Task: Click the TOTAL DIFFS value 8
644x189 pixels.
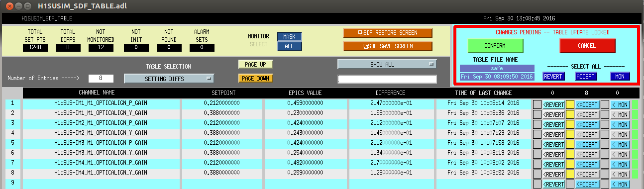Action: coord(68,47)
